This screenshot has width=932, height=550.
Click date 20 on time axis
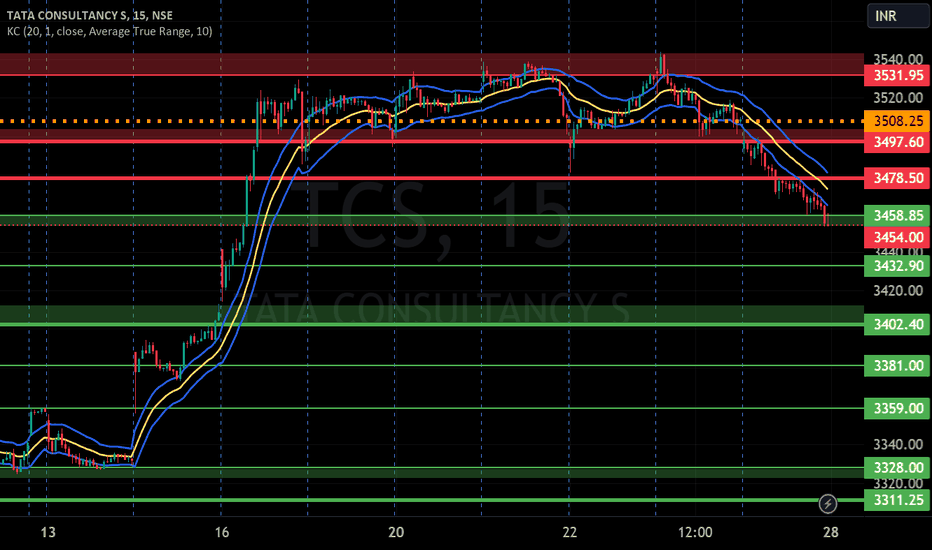pos(396,532)
